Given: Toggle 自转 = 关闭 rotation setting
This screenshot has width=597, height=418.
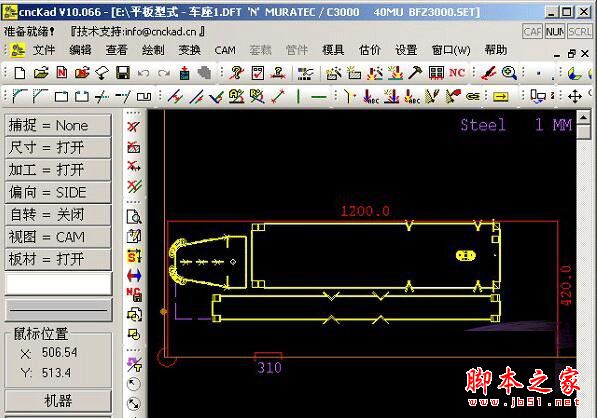Looking at the screenshot, I should tap(58, 215).
